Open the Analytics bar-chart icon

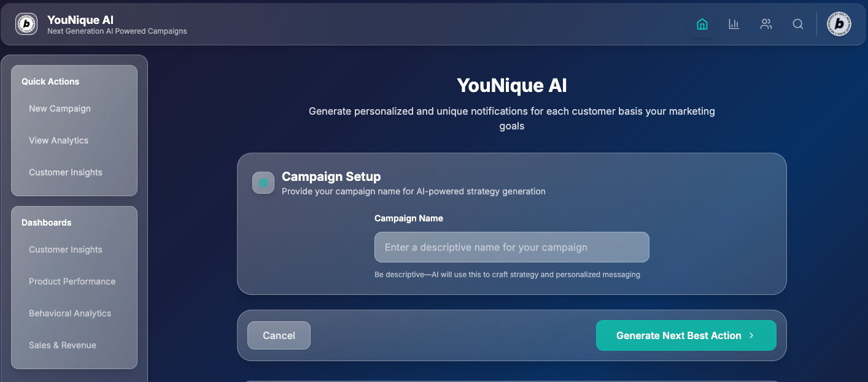734,24
